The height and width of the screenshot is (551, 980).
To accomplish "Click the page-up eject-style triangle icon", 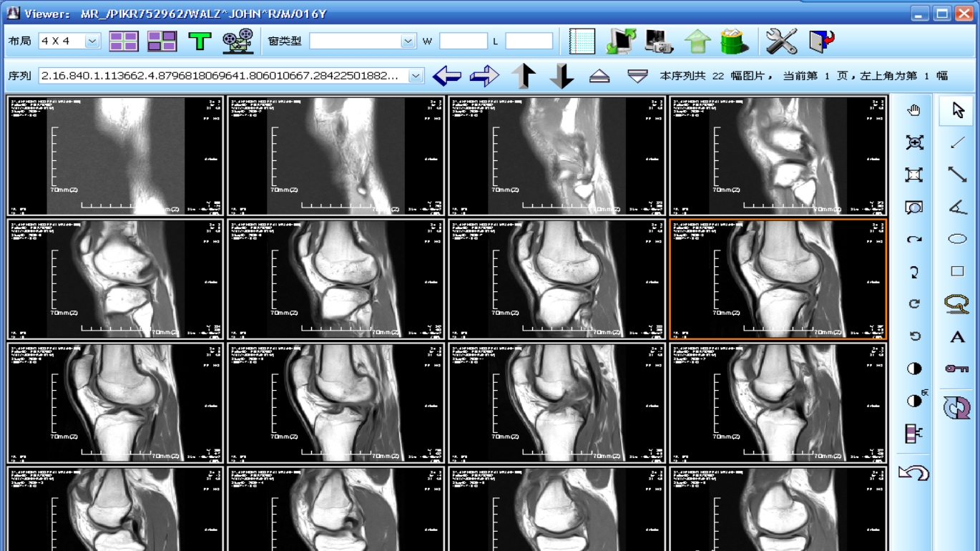I will click(x=599, y=75).
